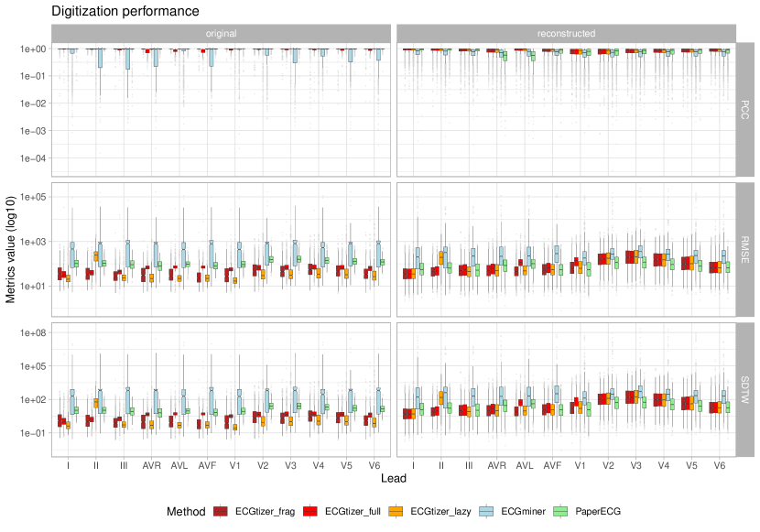
Task: Click the 'V2' lead label under the reconstructed panel
Action: [x=608, y=466]
